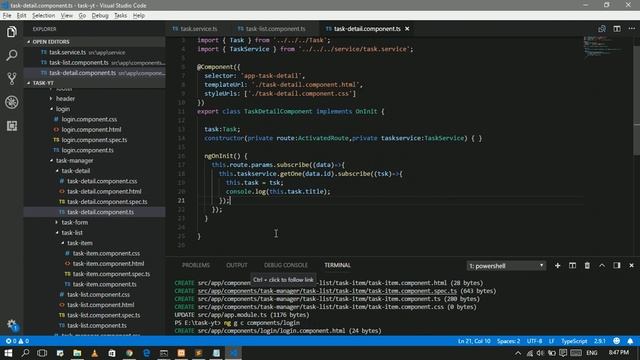Split the editor with the split icon
The width and height of the screenshot is (640, 360).
point(617,29)
